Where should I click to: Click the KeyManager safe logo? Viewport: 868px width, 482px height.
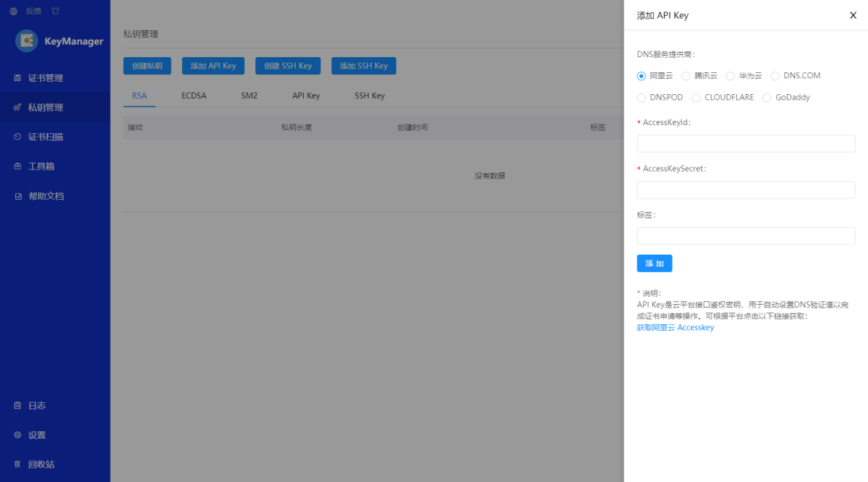click(27, 41)
